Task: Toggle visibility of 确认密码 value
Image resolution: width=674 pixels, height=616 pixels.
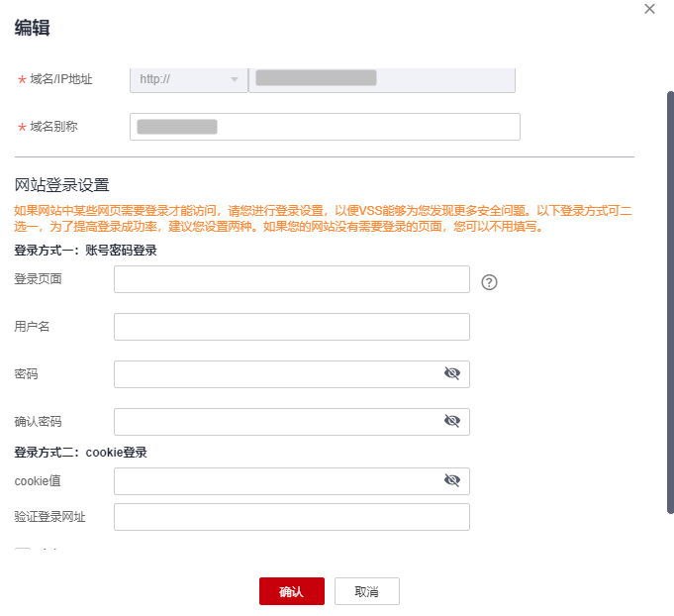Action: (452, 421)
